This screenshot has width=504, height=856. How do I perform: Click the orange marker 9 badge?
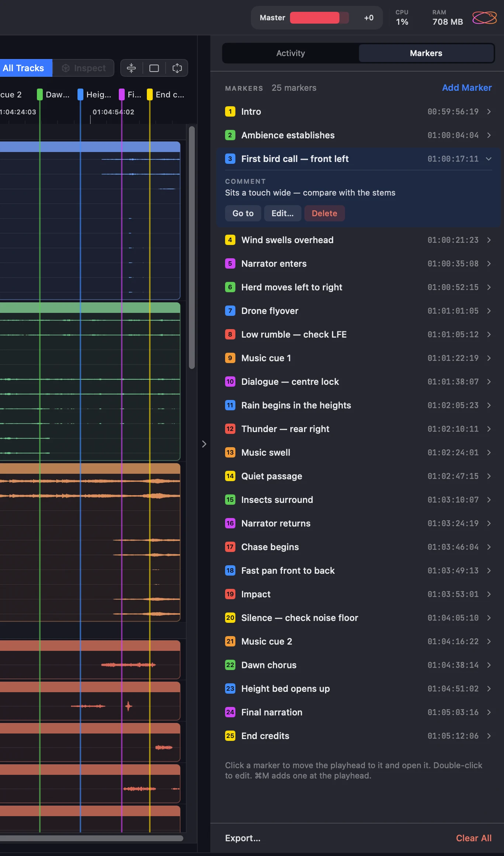coord(230,358)
